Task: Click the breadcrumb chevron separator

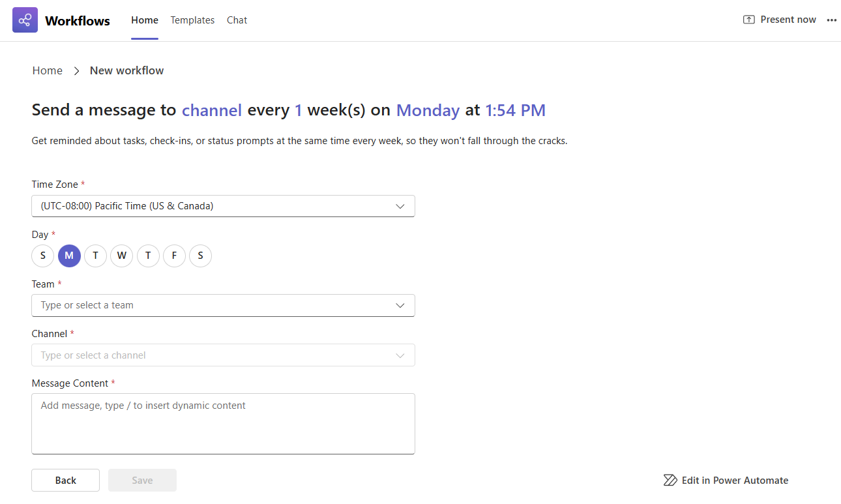Action: pyautogui.click(x=76, y=70)
